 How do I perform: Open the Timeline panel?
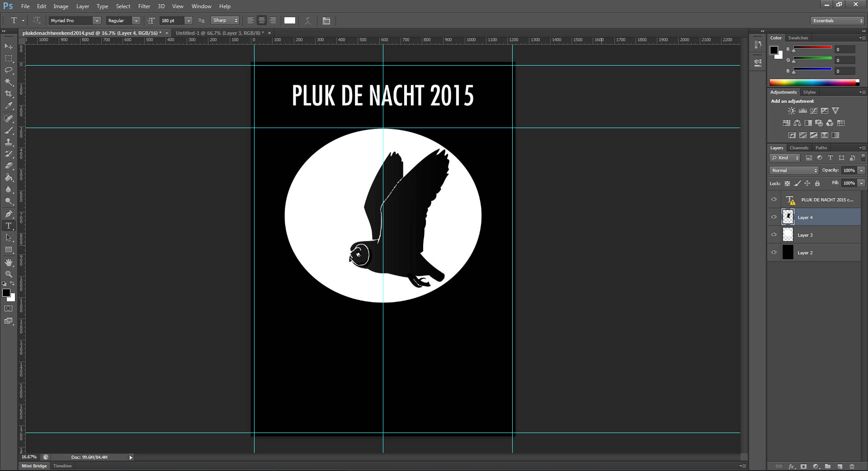pos(62,466)
